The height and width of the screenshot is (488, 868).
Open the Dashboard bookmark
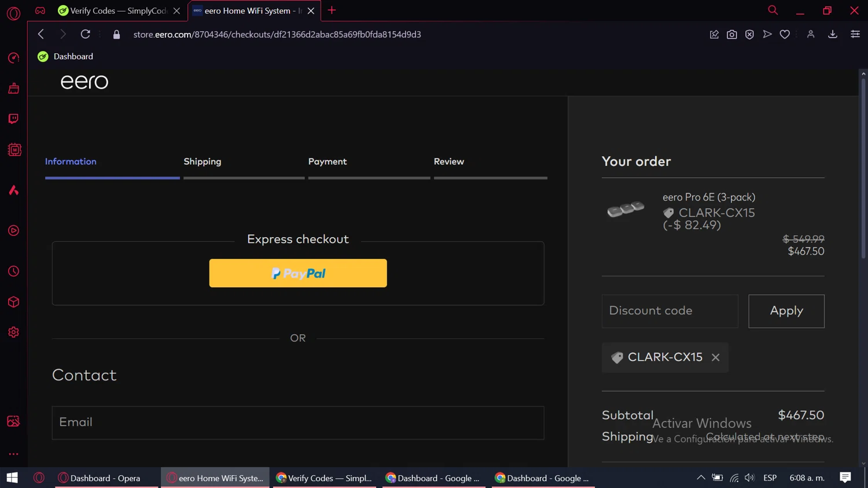pos(65,56)
